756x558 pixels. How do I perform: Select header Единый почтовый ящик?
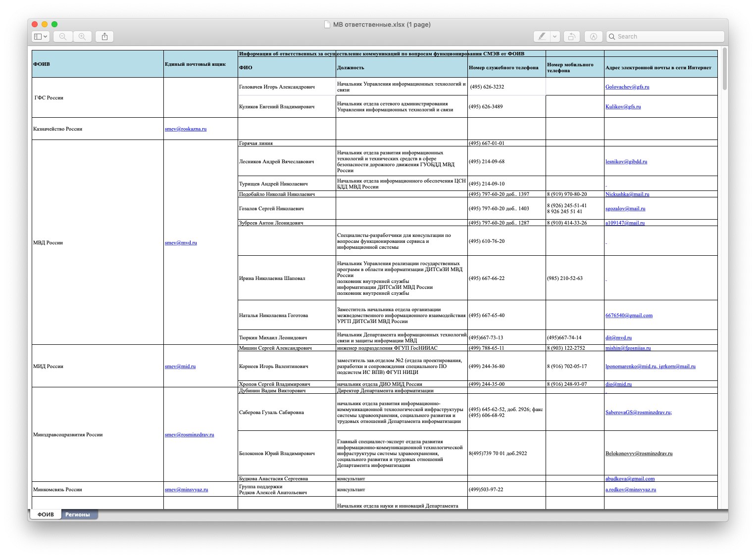(x=201, y=64)
